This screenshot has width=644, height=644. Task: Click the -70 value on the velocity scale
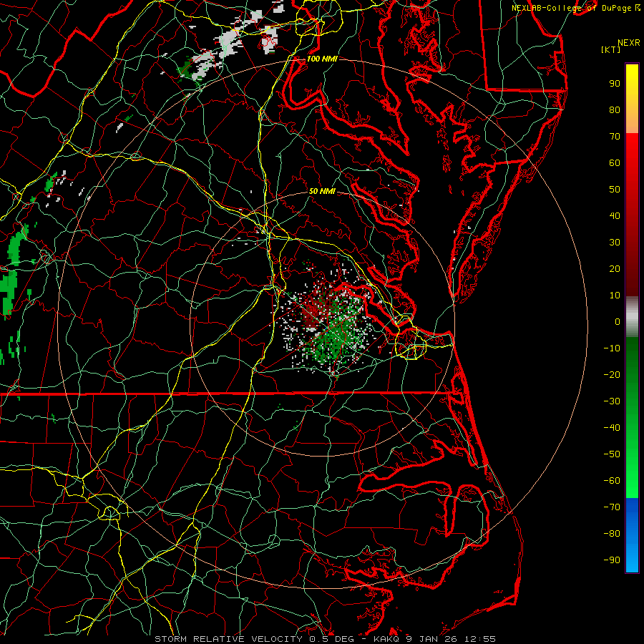[612, 507]
